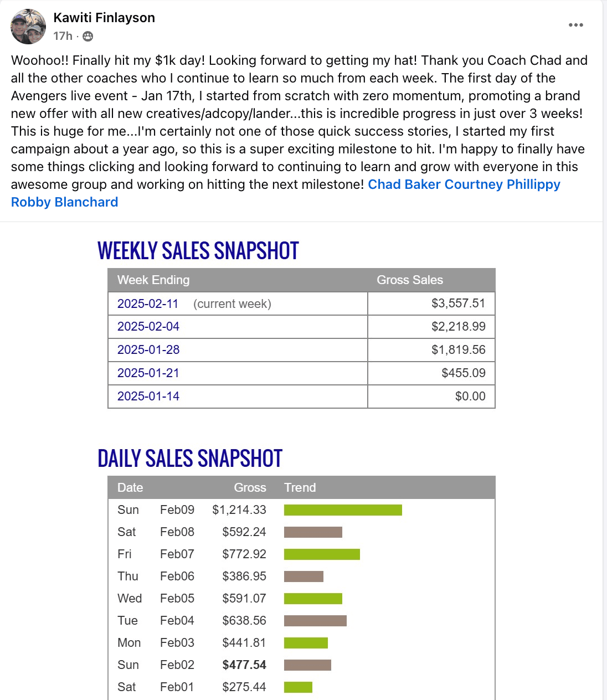Click the 17h post timestamp
This screenshot has height=700, width=607.
point(63,36)
